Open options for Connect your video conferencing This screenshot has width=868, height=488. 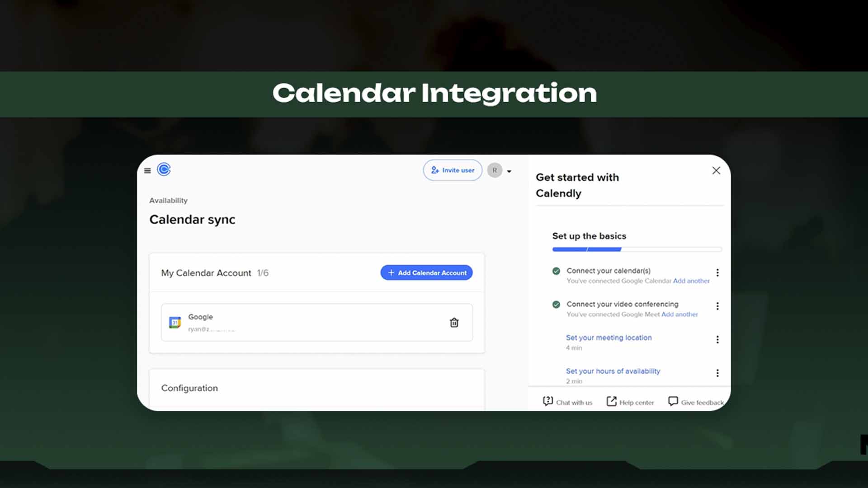click(717, 306)
